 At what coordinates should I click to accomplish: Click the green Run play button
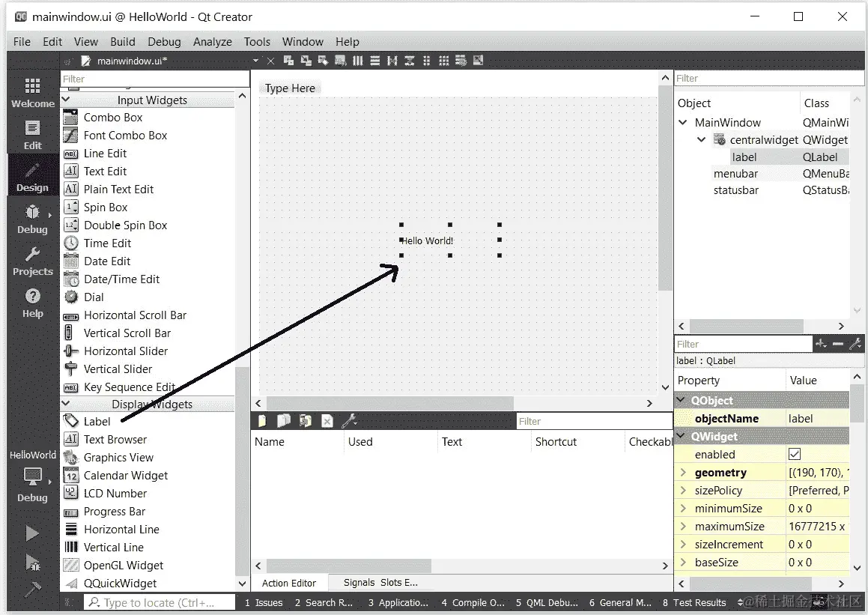tap(32, 533)
